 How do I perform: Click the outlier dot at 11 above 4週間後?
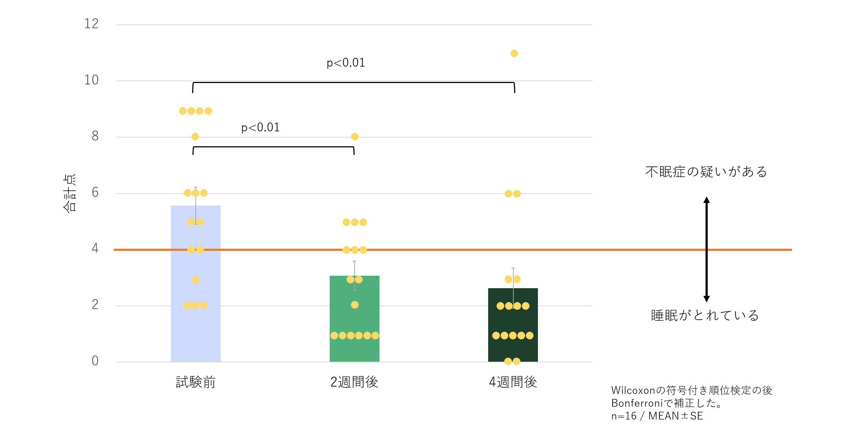click(514, 53)
